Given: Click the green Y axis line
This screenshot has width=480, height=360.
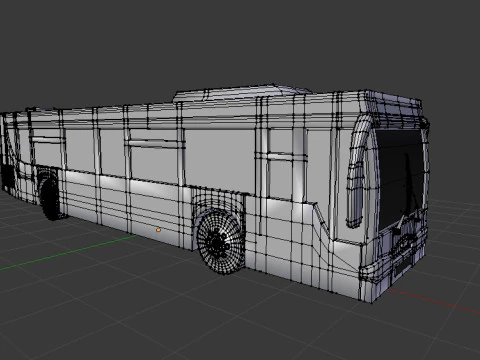Looking at the screenshot, I should [67, 253].
